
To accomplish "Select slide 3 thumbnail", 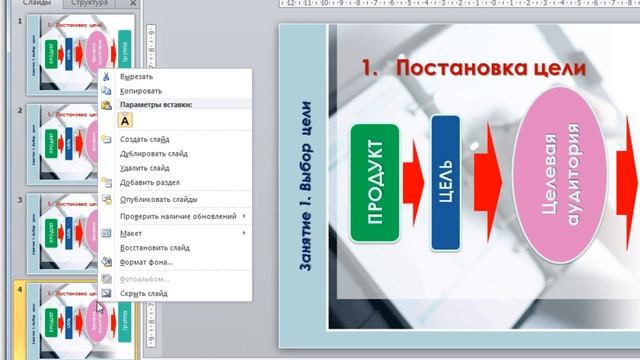I will click(x=62, y=233).
